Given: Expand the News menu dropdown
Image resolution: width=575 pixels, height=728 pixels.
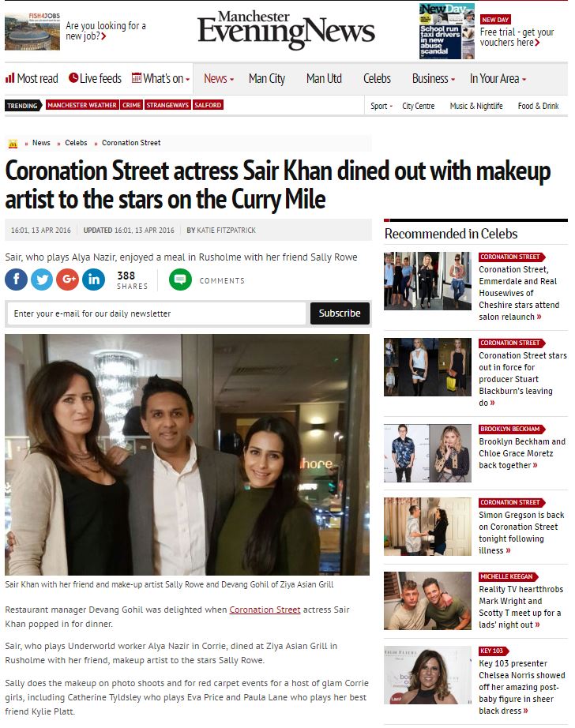Looking at the screenshot, I should click(x=219, y=78).
